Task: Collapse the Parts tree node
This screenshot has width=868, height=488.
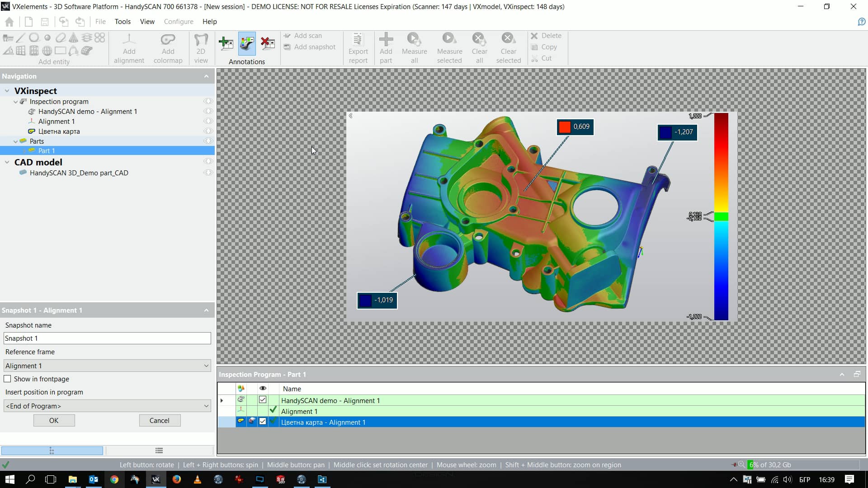Action: click(16, 141)
